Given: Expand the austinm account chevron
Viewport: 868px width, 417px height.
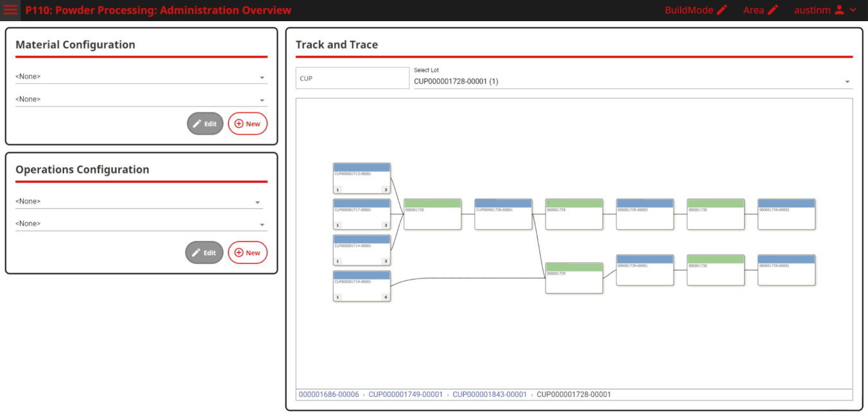Looking at the screenshot, I should (x=853, y=10).
